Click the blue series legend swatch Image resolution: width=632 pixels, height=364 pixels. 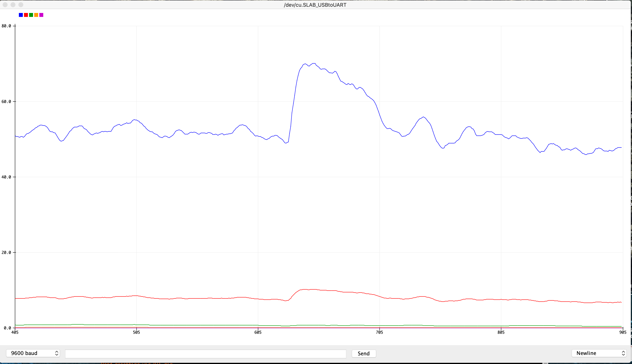tap(21, 15)
